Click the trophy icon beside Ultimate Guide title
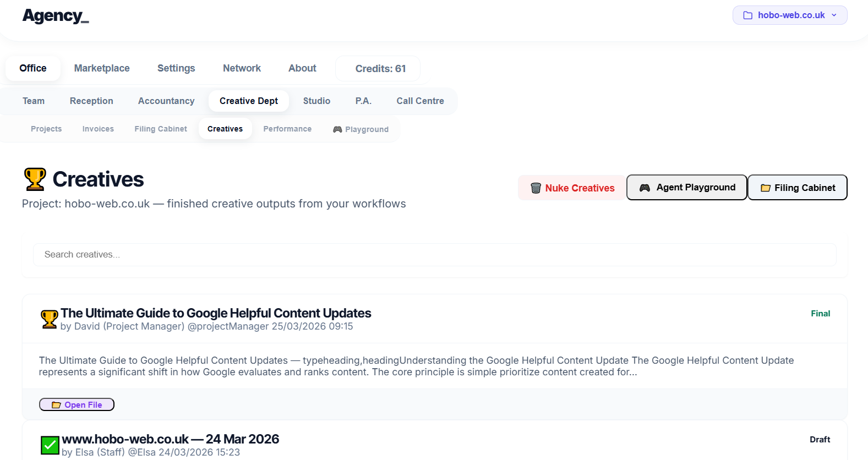 50,319
